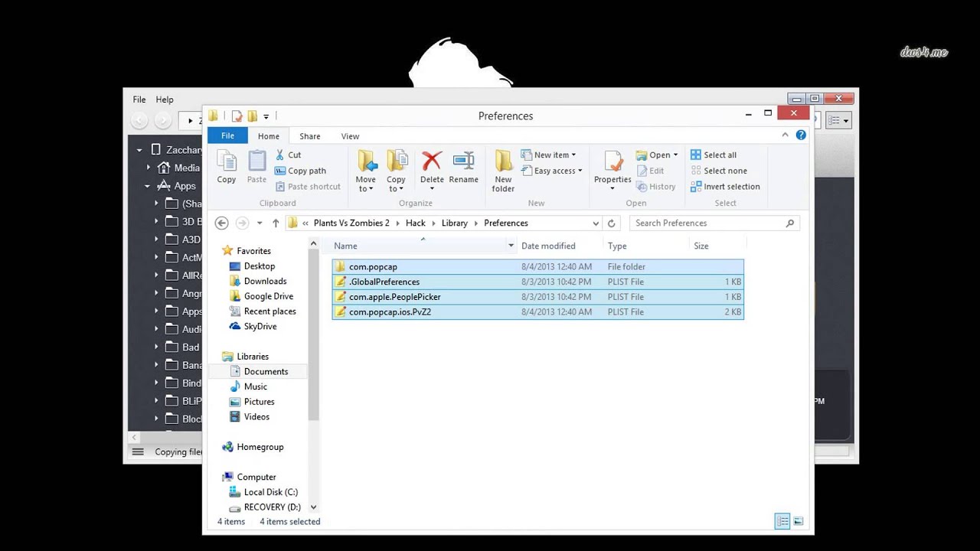
Task: Open the Copy to ribbon button
Action: point(397,171)
